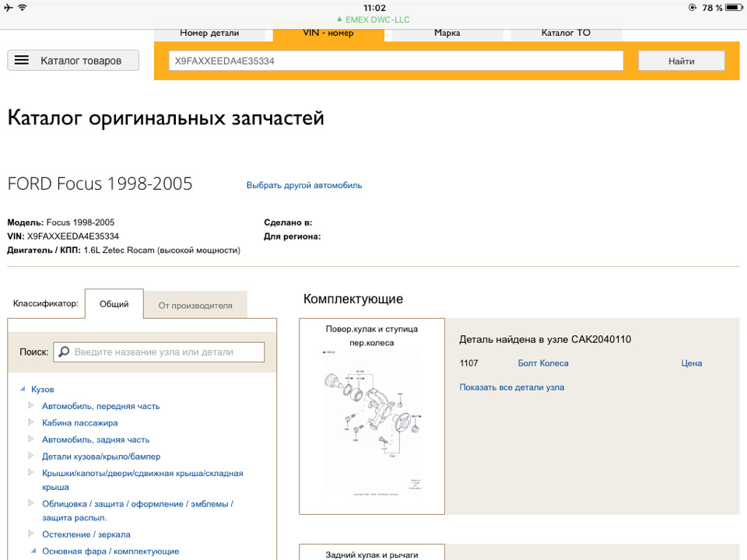747x560 pixels.
Task: Open the Болт Колеса part link
Action: tap(543, 363)
